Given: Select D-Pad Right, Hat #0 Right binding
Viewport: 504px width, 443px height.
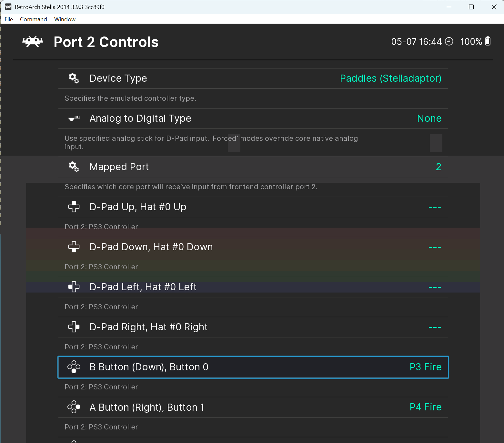Looking at the screenshot, I should coord(253,327).
